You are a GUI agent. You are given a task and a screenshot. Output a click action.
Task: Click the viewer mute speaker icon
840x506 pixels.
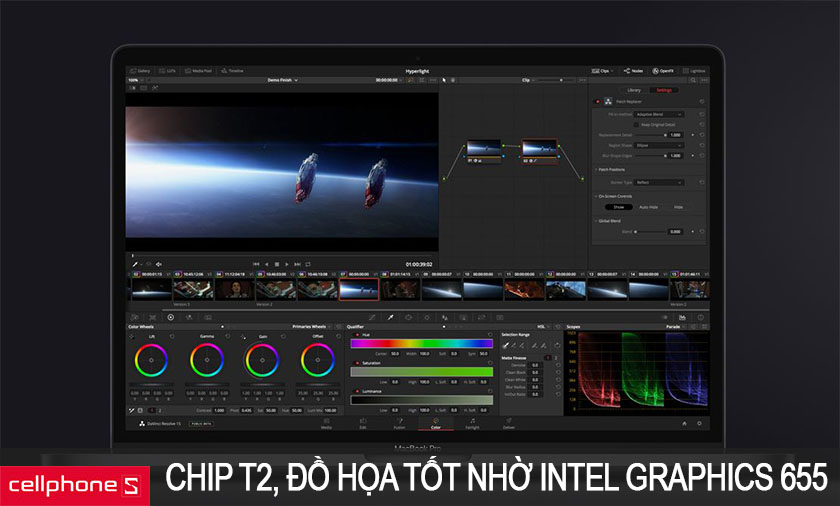[x=159, y=264]
